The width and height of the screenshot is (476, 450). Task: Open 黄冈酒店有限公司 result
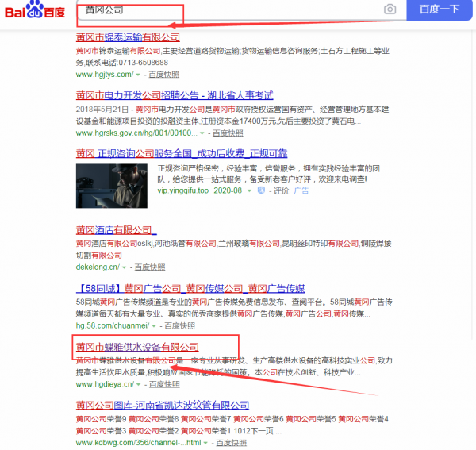pyautogui.click(x=116, y=230)
